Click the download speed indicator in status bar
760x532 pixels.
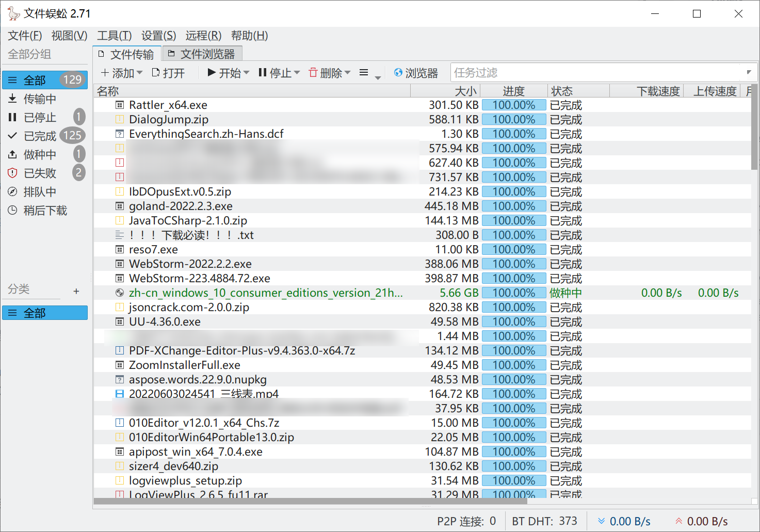pos(624,521)
